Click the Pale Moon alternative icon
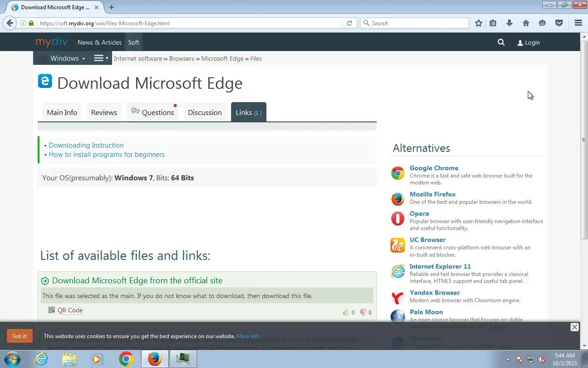Image resolution: width=588 pixels, height=368 pixels. tap(398, 316)
